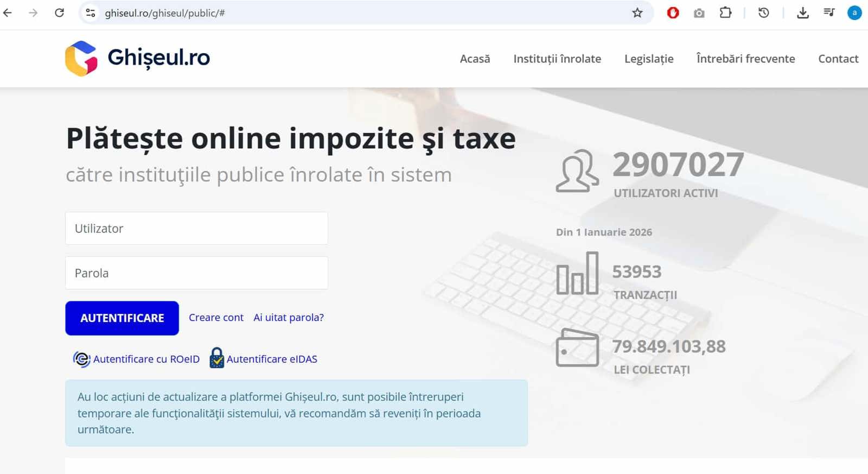The image size is (868, 474).
Task: Open the blue profile avatar
Action: tap(854, 12)
